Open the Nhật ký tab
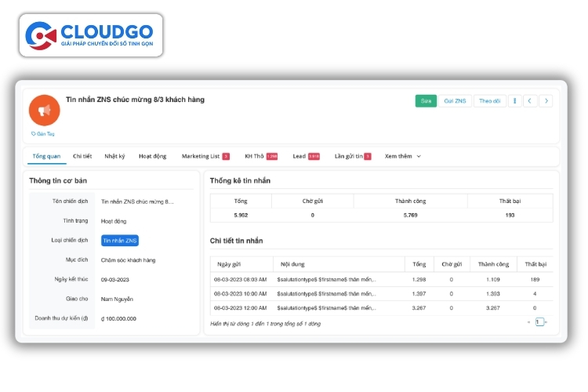 coord(114,156)
